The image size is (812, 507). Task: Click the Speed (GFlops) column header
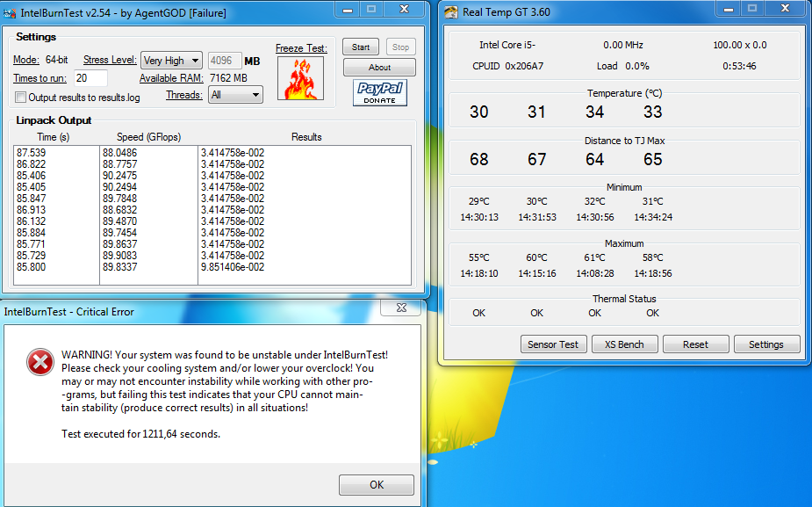[148, 137]
